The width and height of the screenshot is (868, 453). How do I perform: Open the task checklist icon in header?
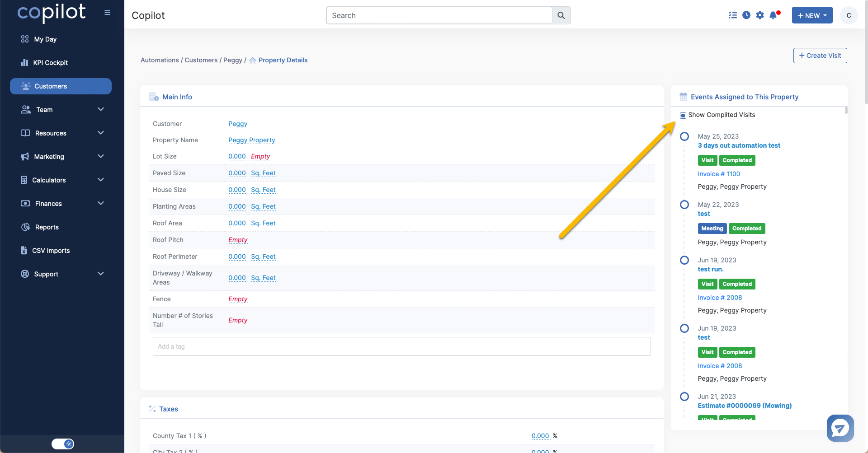coord(733,15)
